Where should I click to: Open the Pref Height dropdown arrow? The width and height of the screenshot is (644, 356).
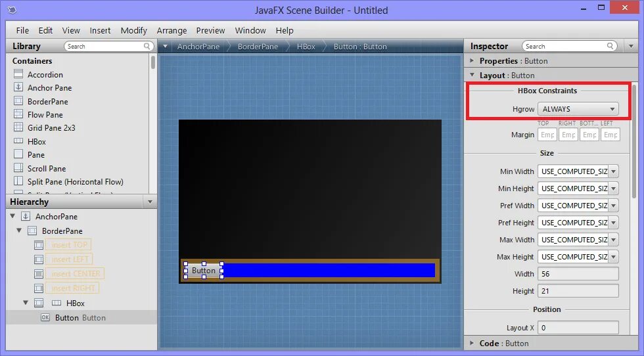[x=613, y=223]
